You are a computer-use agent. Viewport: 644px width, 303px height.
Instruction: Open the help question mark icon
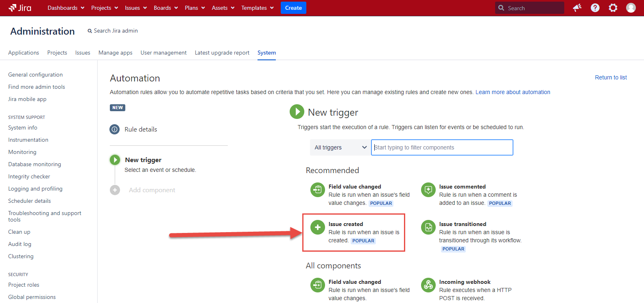595,8
